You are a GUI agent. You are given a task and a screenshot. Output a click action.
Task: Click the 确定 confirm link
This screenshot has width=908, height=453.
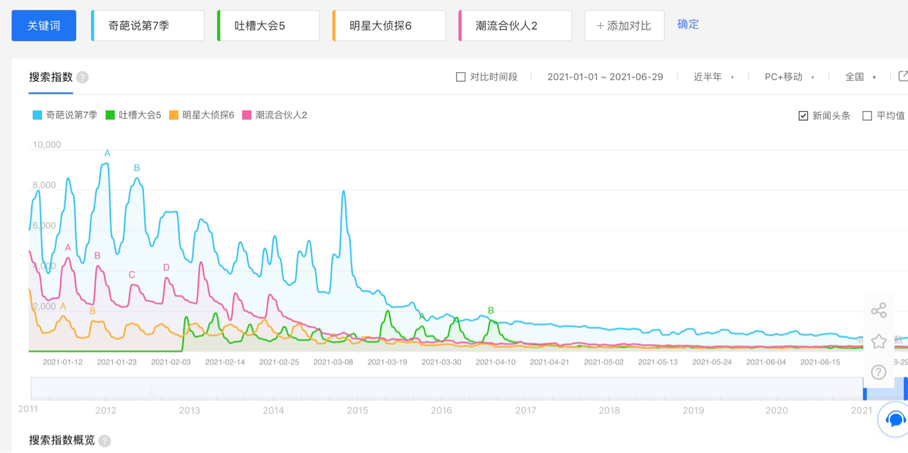click(688, 24)
